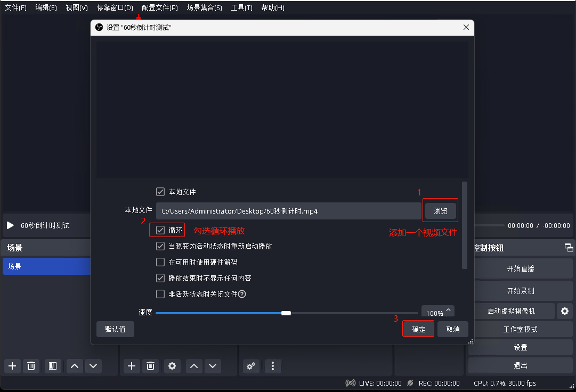Open virtual camera settings gear beside 启动虚拟摄像机
The height and width of the screenshot is (392, 576).
pos(565,311)
